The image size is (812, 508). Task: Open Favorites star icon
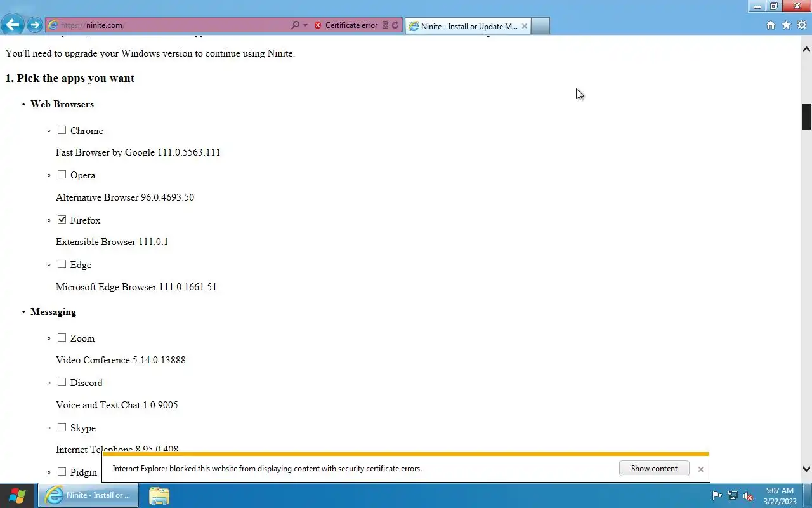click(786, 25)
